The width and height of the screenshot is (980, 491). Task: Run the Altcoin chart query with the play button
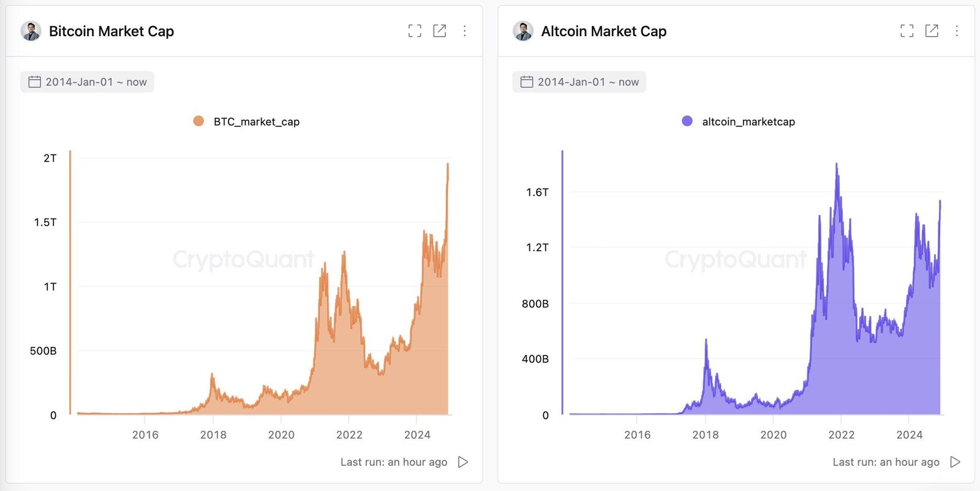956,462
